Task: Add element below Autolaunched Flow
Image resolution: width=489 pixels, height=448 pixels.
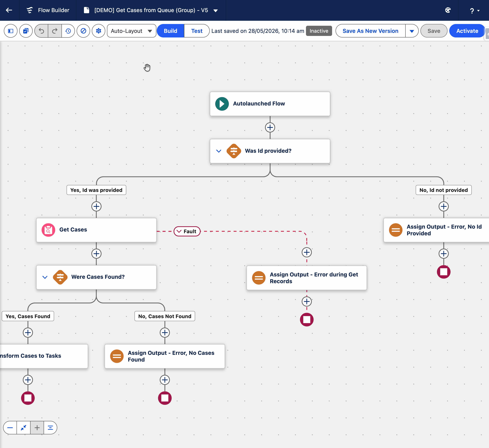Action: click(270, 127)
